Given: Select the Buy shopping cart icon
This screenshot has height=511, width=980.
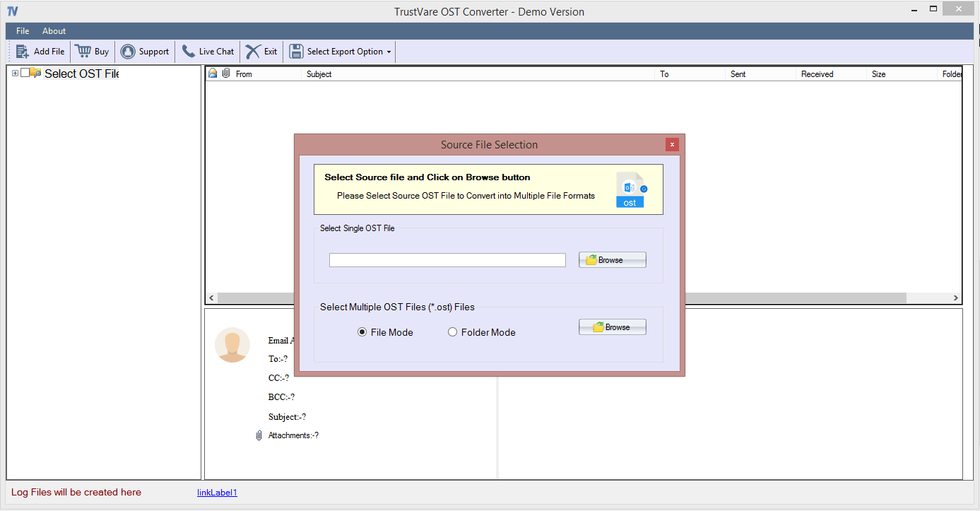Looking at the screenshot, I should click(x=81, y=51).
